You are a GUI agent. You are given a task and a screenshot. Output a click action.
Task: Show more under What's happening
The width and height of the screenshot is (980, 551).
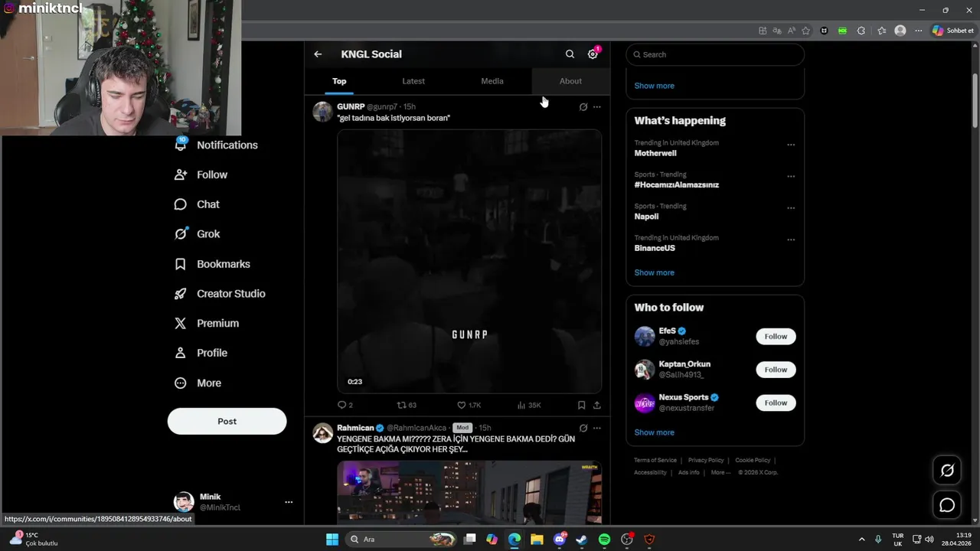click(x=654, y=272)
